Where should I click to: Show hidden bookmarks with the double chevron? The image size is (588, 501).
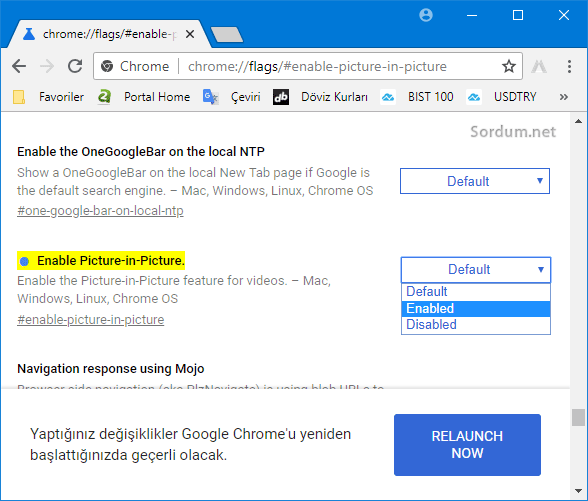point(563,97)
